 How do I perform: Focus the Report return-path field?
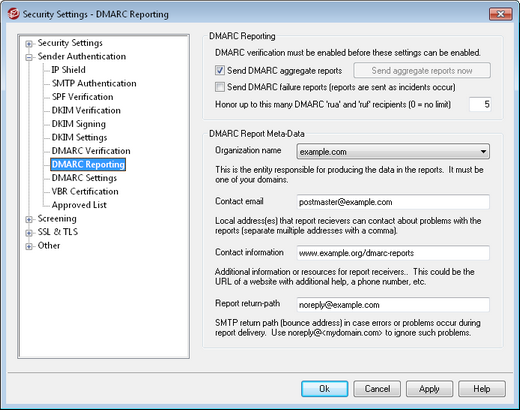pyautogui.click(x=393, y=305)
